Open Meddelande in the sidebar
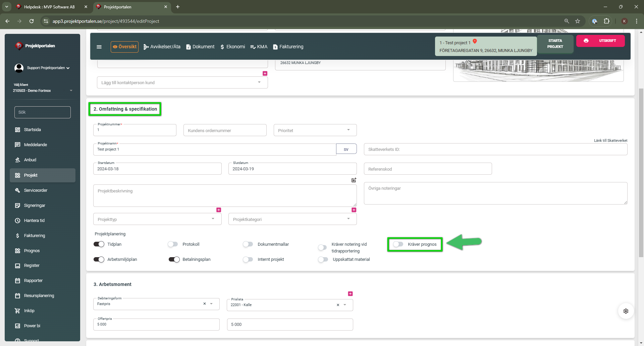The height and width of the screenshot is (346, 644). click(x=43, y=145)
